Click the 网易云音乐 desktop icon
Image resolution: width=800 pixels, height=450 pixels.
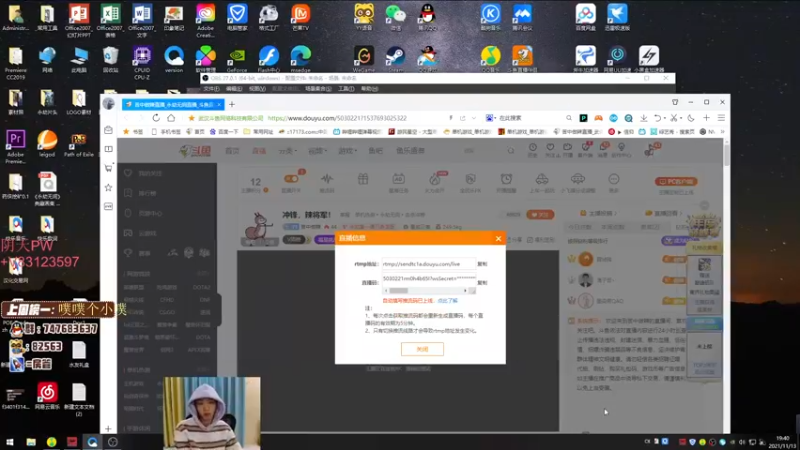pyautogui.click(x=47, y=397)
